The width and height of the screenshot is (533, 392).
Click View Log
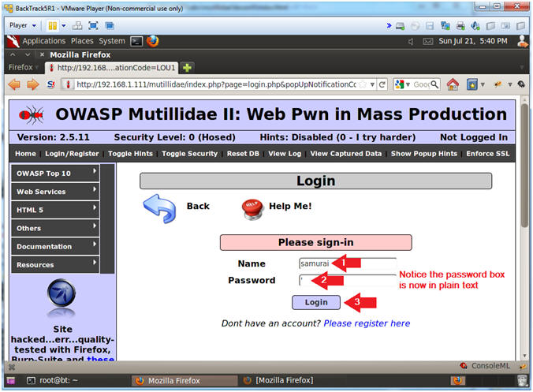click(x=285, y=154)
